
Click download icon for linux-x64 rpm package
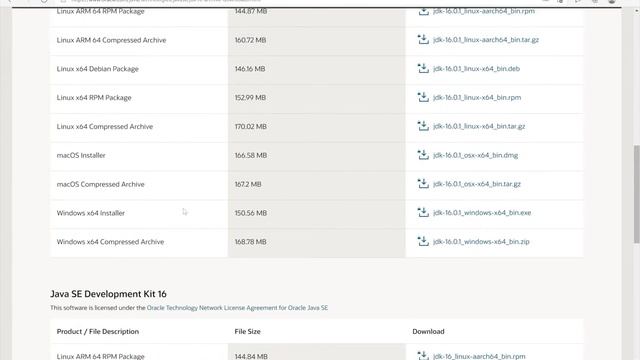coord(423,97)
